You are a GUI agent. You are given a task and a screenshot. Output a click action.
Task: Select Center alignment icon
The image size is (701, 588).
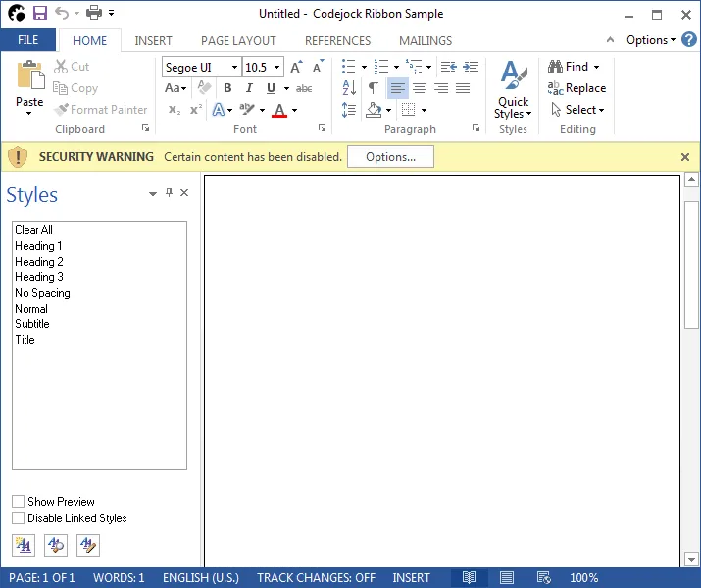click(420, 88)
